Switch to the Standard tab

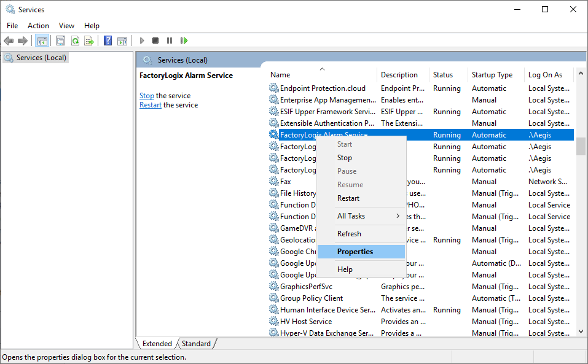coord(196,344)
